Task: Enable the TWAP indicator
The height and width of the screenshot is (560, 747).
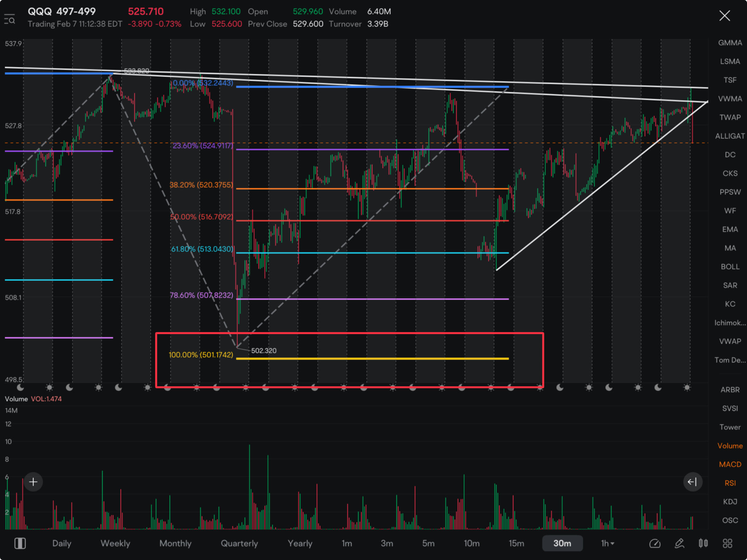Action: (x=730, y=118)
